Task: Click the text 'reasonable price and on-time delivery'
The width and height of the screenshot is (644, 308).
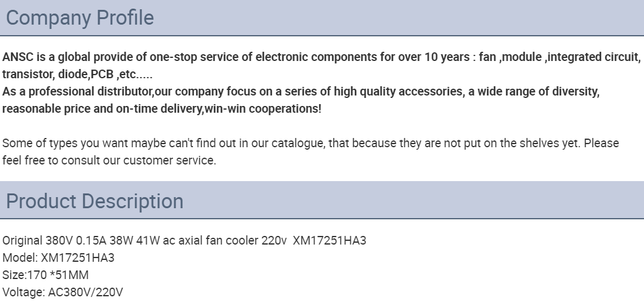Action: point(103,109)
